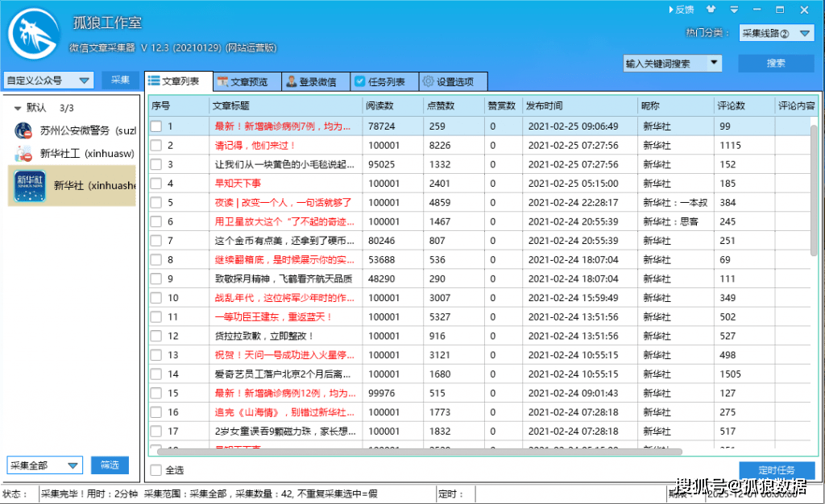
Task: Click the horizontal scrollbar of article table
Action: [420, 452]
